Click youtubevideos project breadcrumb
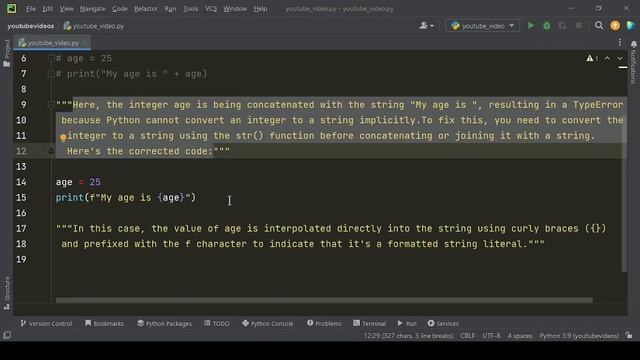 pyautogui.click(x=31, y=26)
